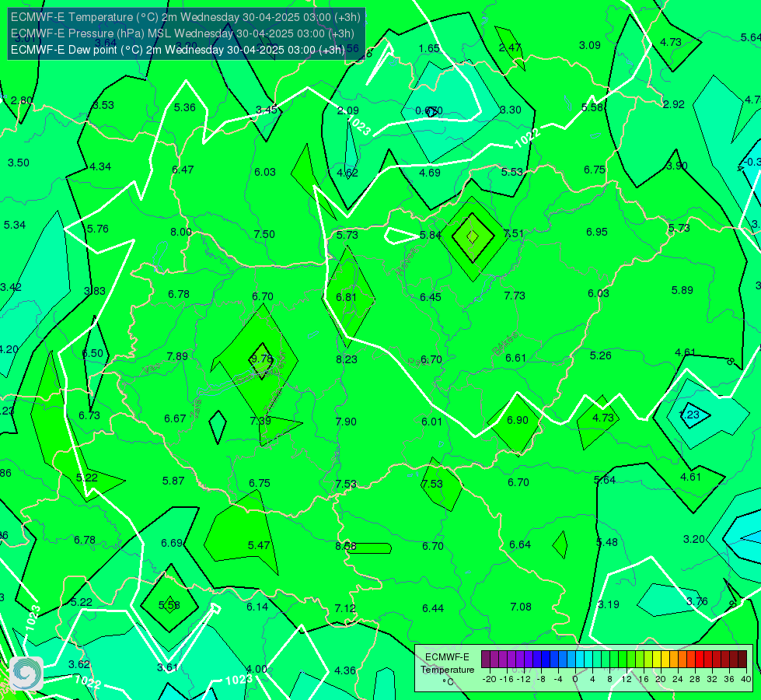The width and height of the screenshot is (761, 700).
Task: Click the 8.00 temperature value
Action: pos(181,233)
